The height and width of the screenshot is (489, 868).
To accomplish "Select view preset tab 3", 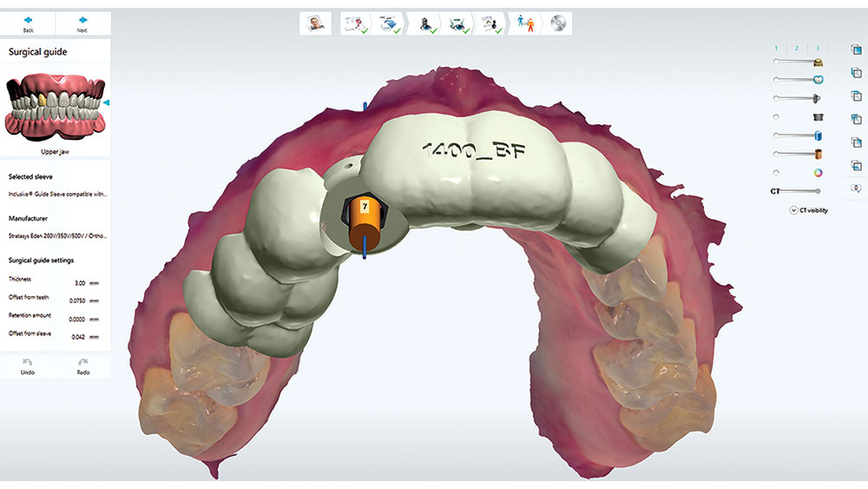I will [x=818, y=48].
